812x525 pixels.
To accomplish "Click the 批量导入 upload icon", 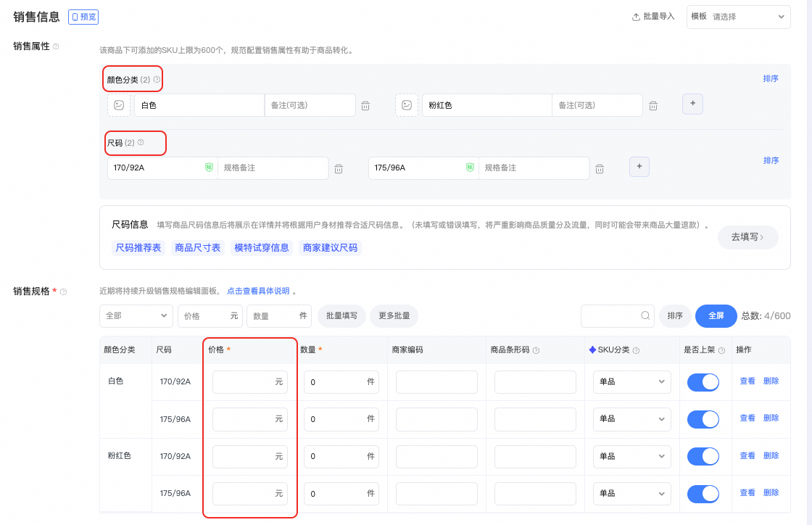I will 636,17.
